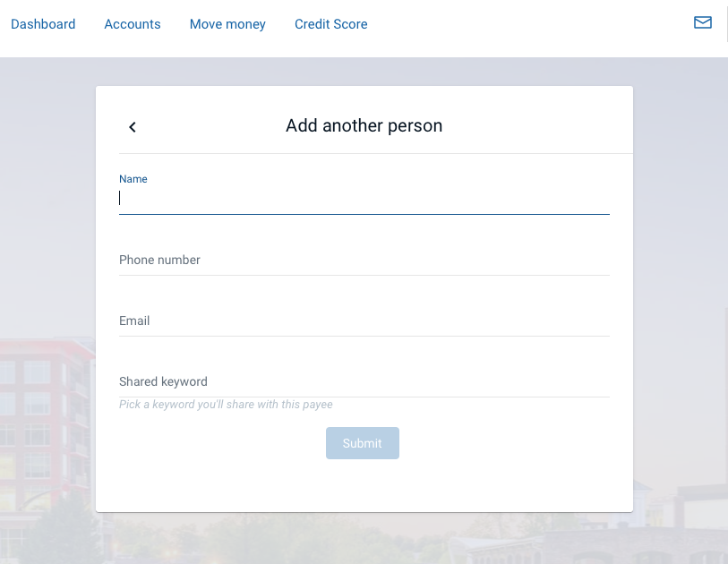Open the mail envelope icon
The width and height of the screenshot is (728, 564).
pyautogui.click(x=702, y=22)
